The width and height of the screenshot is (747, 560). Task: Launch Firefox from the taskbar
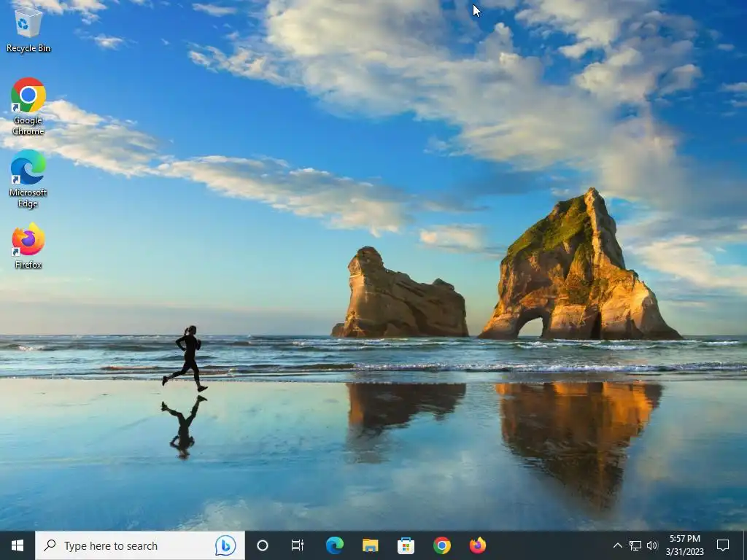[x=478, y=545]
